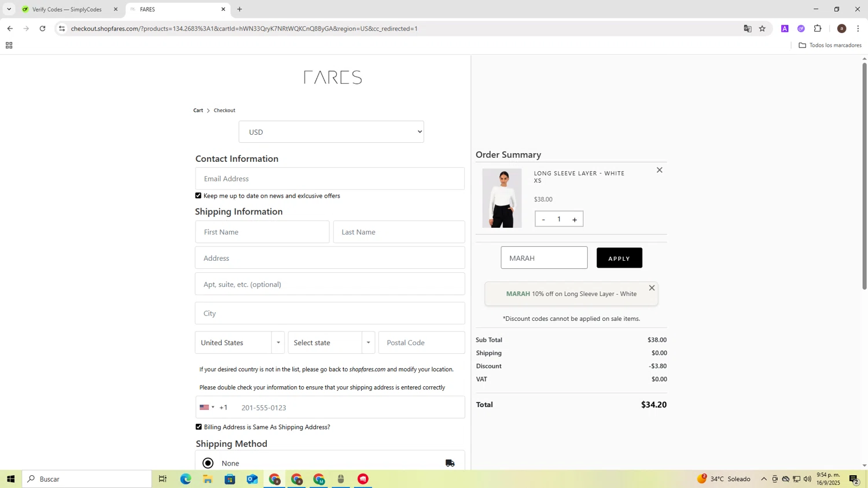This screenshot has height=488, width=868.
Task: Close the FARES tab
Action: (x=223, y=9)
